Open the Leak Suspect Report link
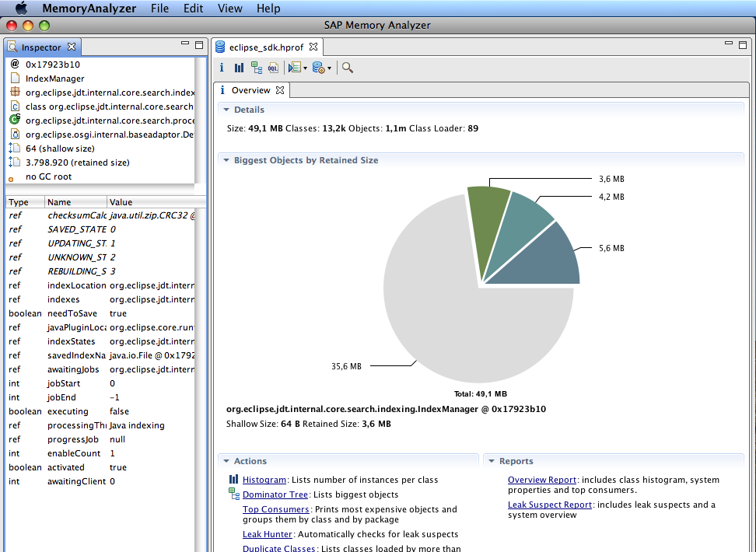Screen dimensions: 756x552 pos(550,505)
